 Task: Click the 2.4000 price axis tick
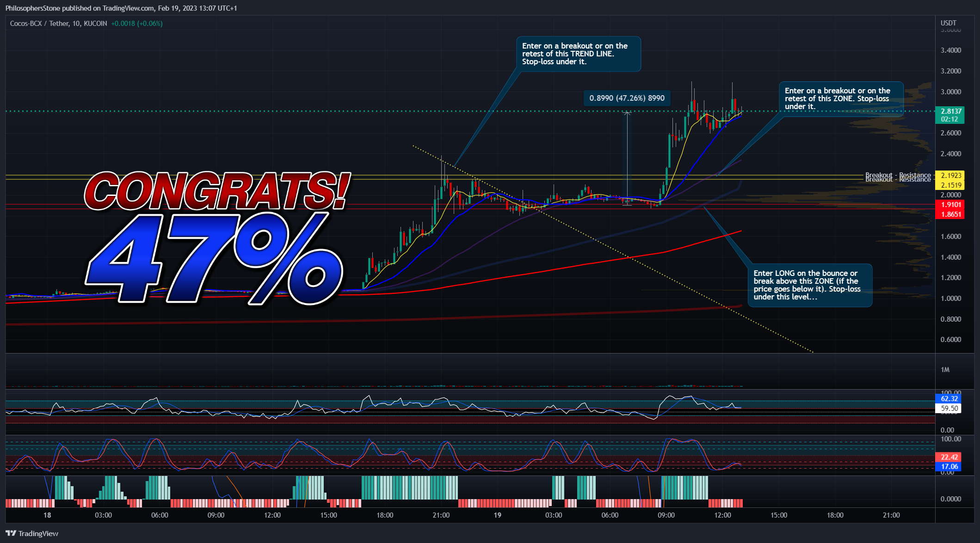[x=951, y=154]
